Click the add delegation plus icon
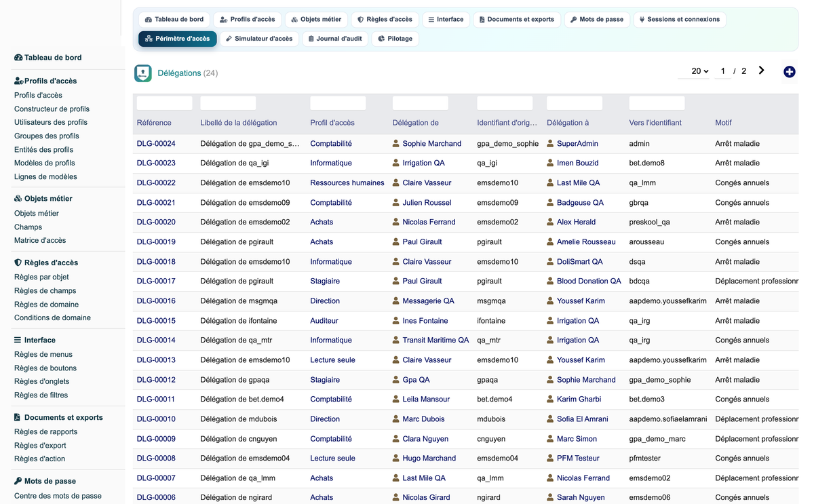This screenshot has height=504, width=814. (789, 71)
